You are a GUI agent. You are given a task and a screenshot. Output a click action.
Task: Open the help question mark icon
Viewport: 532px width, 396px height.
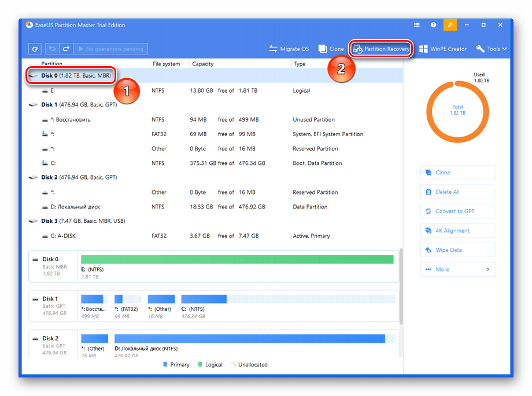pyautogui.click(x=434, y=25)
